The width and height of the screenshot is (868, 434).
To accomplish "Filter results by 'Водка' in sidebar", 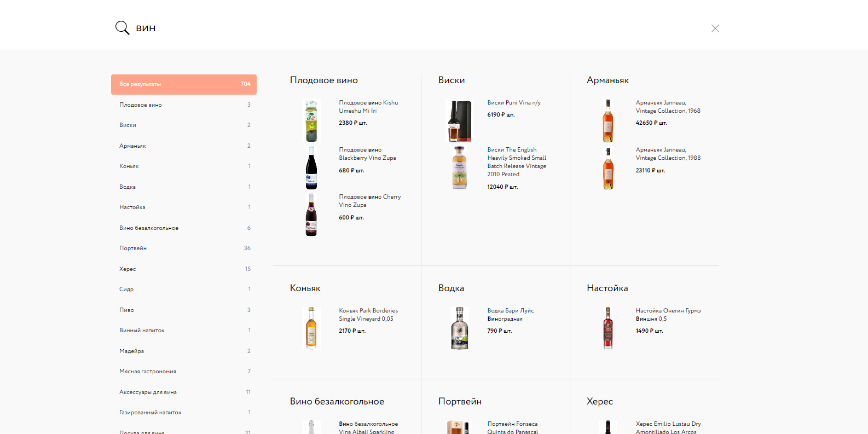I will (184, 187).
